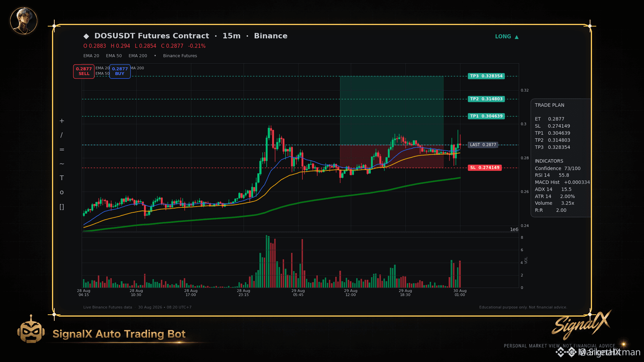Image resolution: width=644 pixels, height=362 pixels.
Task: Click the red SL 0.274149 chart tag
Action: (485, 168)
